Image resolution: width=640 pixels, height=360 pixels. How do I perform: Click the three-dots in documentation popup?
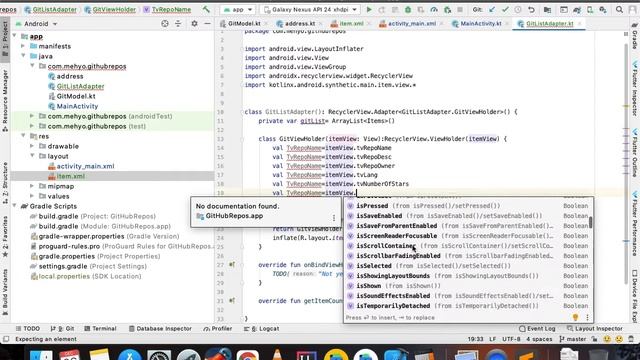click(334, 218)
